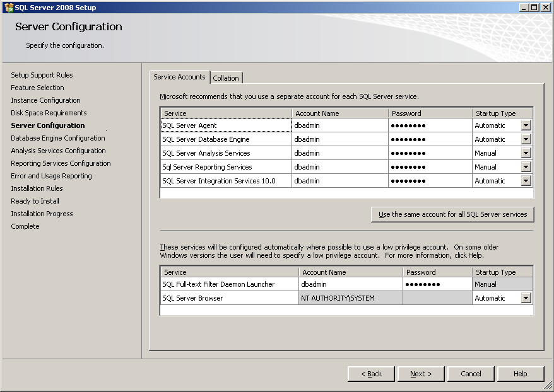The width and height of the screenshot is (554, 392).
Task: Open Startup Type dropdown for SQL Server Browser
Action: pyautogui.click(x=526, y=298)
